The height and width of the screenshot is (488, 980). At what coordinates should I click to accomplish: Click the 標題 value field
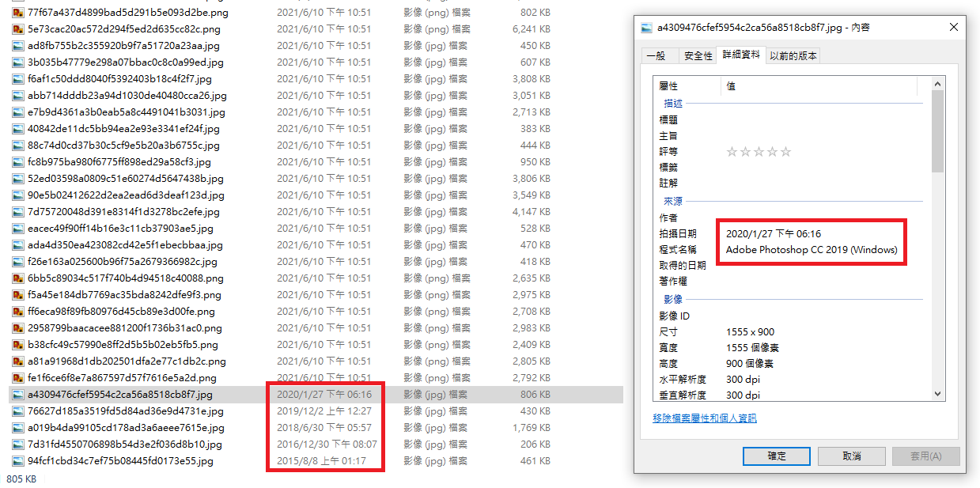tap(823, 120)
